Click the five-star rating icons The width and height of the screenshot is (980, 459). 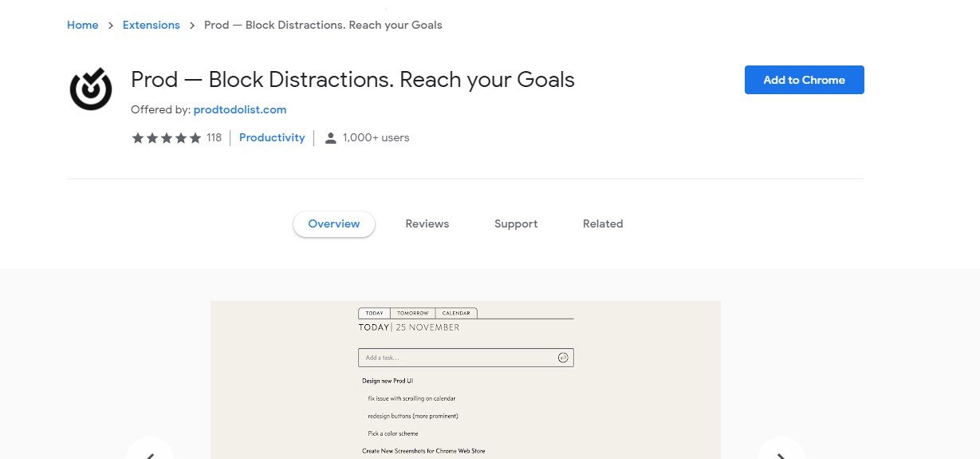coord(166,138)
